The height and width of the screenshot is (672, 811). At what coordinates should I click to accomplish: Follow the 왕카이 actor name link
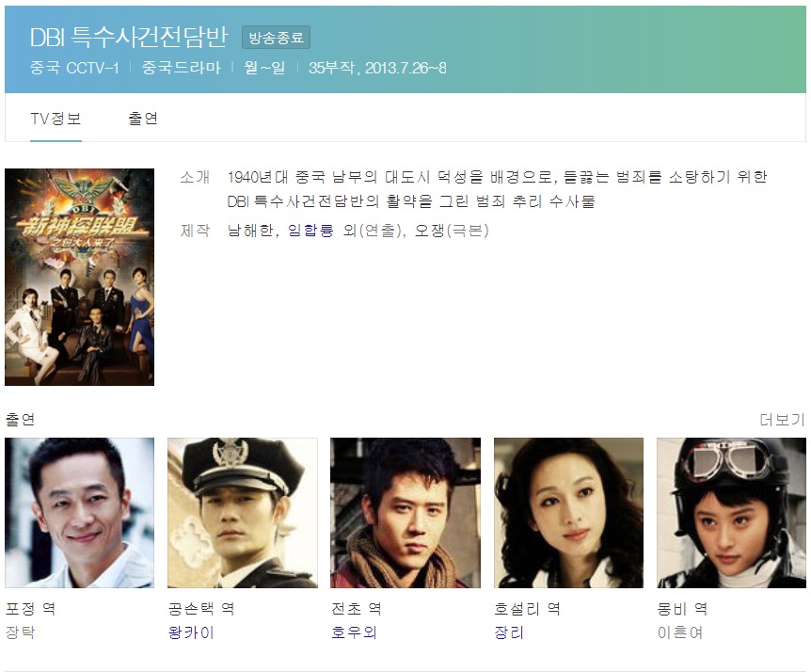coord(191,632)
